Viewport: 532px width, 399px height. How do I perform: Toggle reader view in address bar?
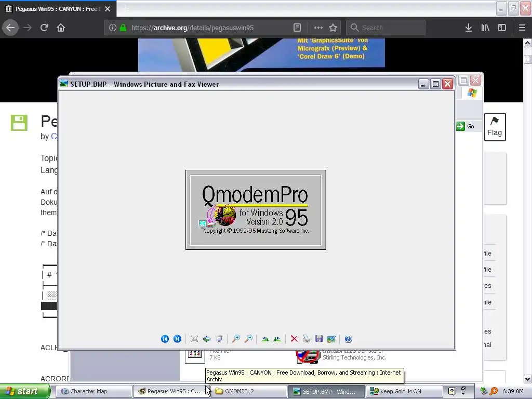click(297, 28)
